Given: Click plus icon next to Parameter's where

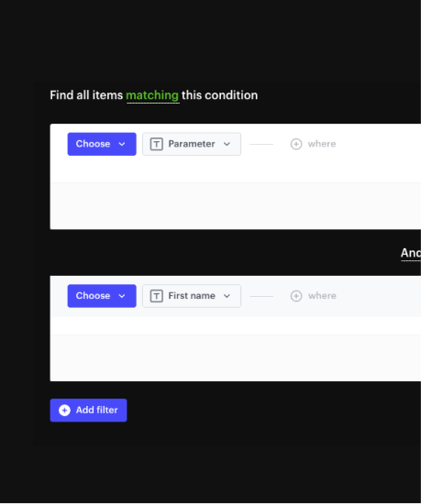Looking at the screenshot, I should (296, 144).
